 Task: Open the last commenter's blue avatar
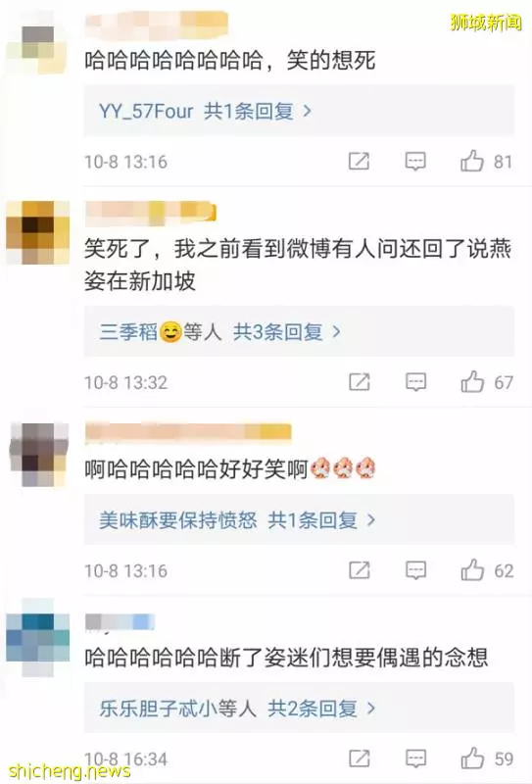(37, 638)
